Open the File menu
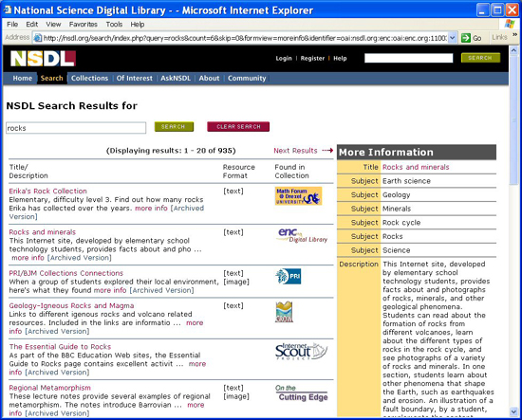This screenshot has height=420, width=522. (x=12, y=25)
